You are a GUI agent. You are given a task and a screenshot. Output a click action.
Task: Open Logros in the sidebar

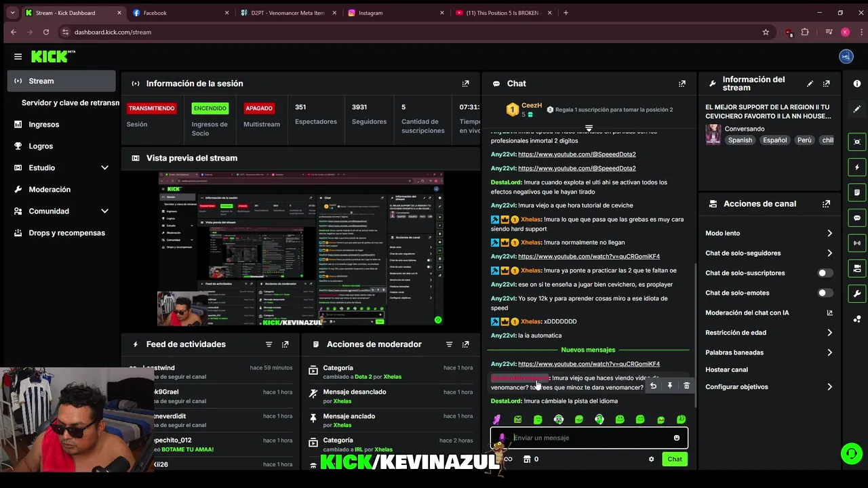click(x=62, y=146)
